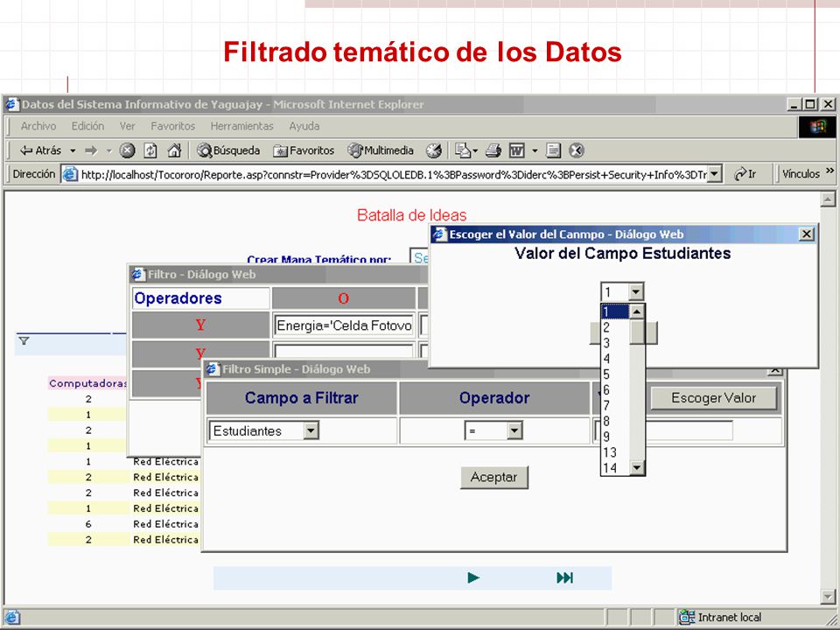The height and width of the screenshot is (630, 840).
Task: Expand the arrow beside the Word icon
Action: tap(534, 151)
